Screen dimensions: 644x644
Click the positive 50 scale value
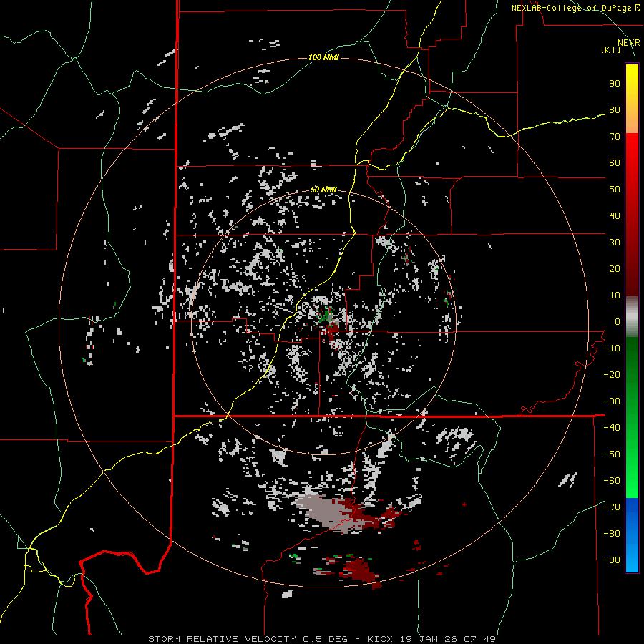pos(615,190)
